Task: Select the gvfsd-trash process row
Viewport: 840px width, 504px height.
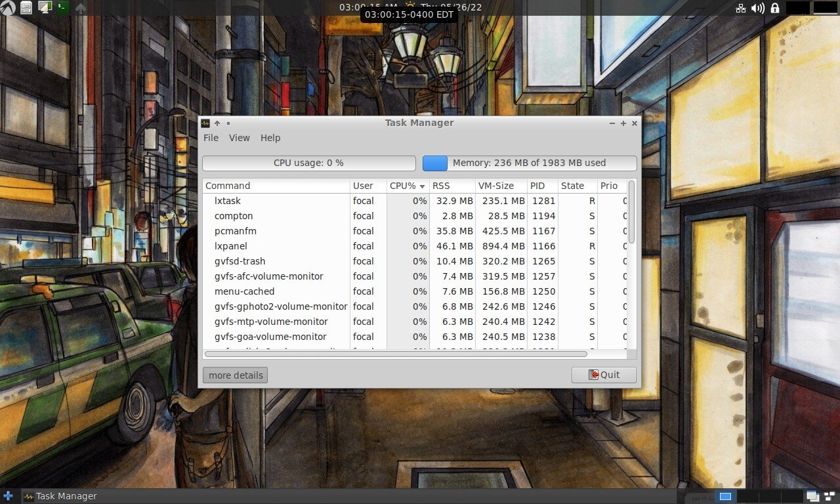Action: (x=415, y=261)
